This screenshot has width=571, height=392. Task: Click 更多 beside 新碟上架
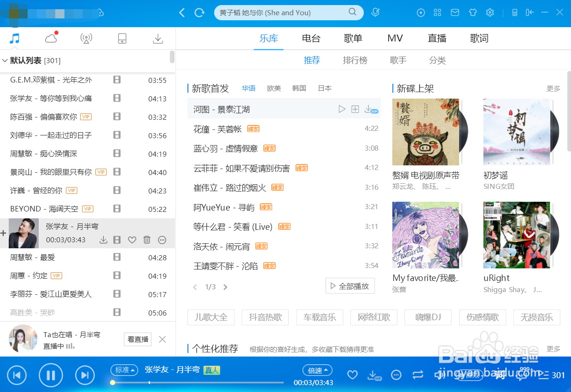554,88
